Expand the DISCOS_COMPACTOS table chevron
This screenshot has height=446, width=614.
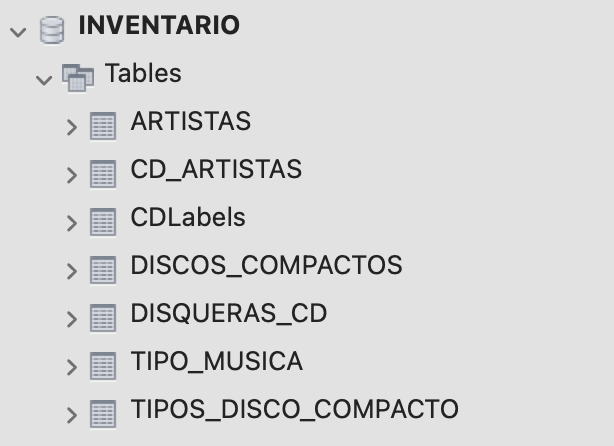click(x=71, y=271)
